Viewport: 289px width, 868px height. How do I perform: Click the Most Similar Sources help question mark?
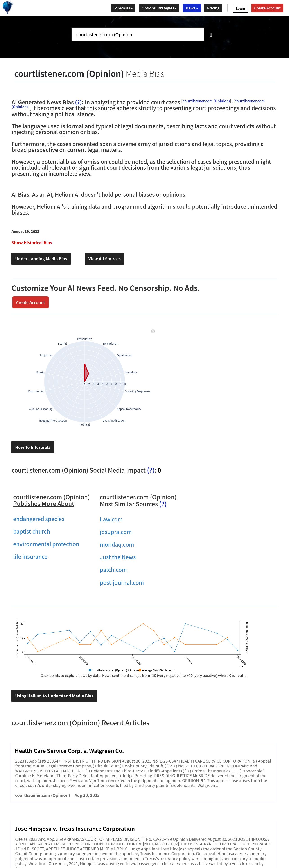point(163,504)
